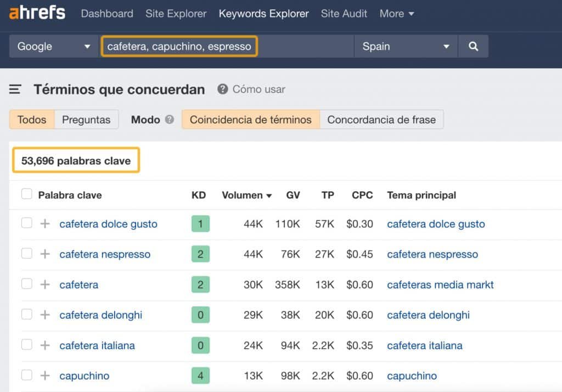The width and height of the screenshot is (562, 392).
Task: Open the capuchino keyword link
Action: pyautogui.click(x=84, y=376)
